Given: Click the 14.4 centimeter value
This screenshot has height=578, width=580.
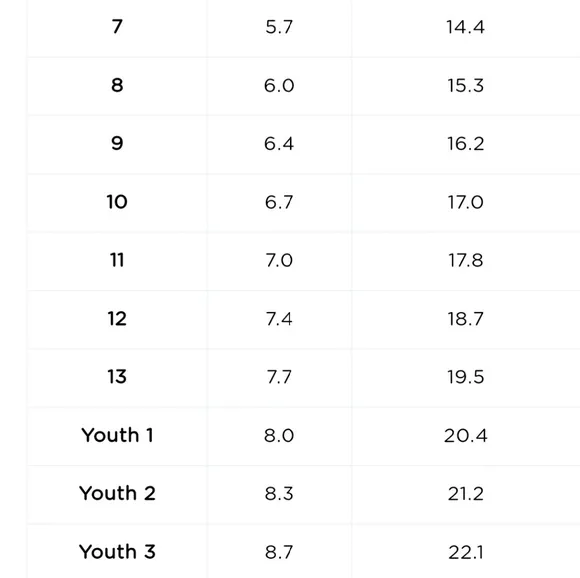Looking at the screenshot, I should tap(465, 27).
